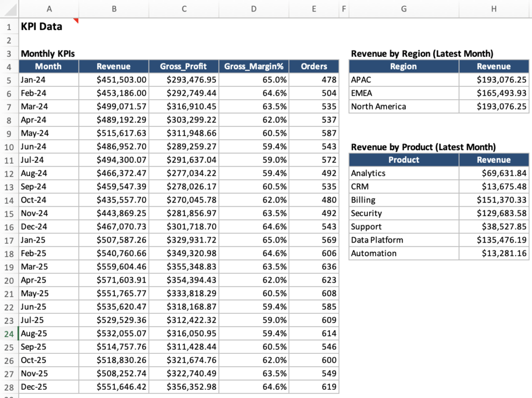Click row 1 header number

tap(9, 27)
